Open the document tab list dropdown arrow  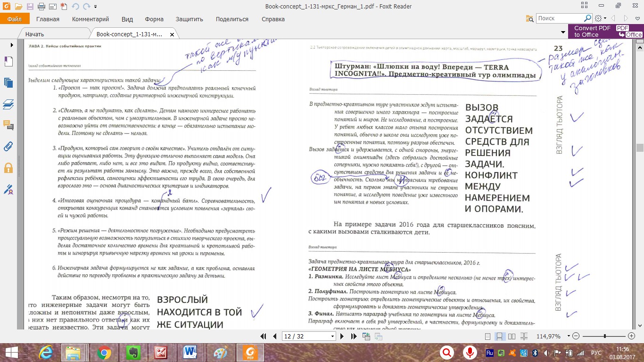click(x=563, y=32)
